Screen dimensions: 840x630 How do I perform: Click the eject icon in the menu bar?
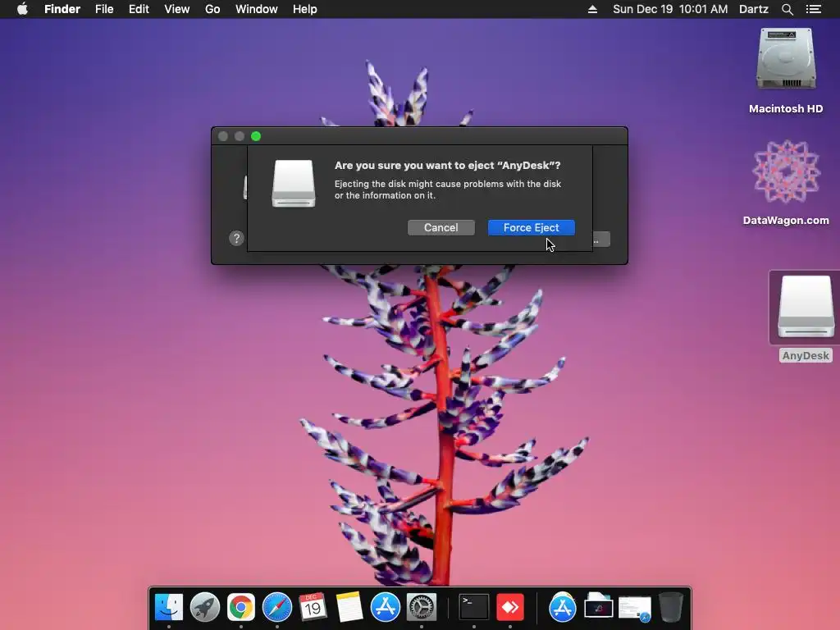coord(592,9)
